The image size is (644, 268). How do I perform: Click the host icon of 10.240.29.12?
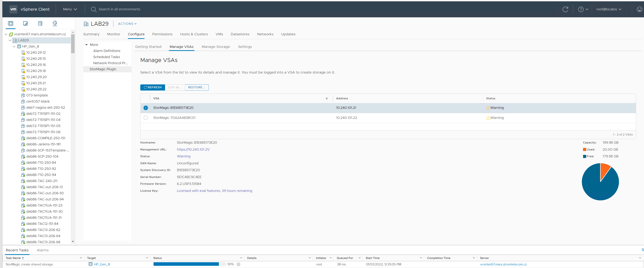23,52
